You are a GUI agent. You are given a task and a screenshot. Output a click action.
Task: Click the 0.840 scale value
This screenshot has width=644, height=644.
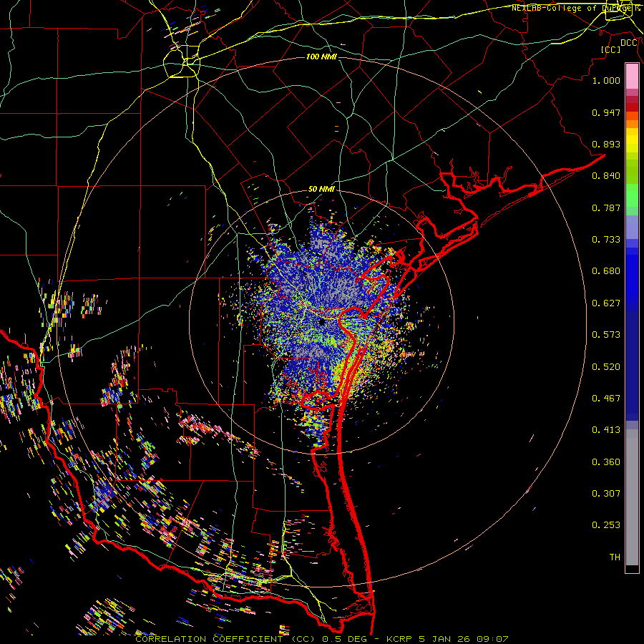coord(606,176)
